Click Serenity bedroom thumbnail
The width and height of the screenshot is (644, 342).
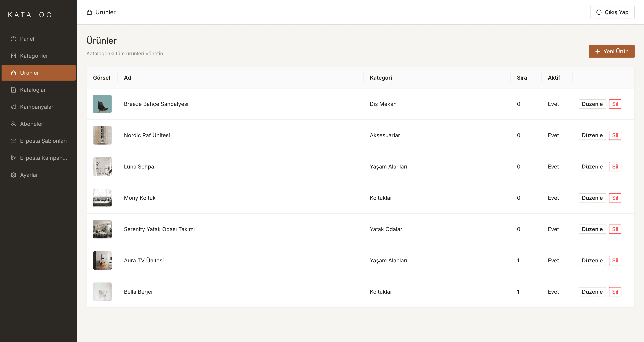tap(102, 229)
